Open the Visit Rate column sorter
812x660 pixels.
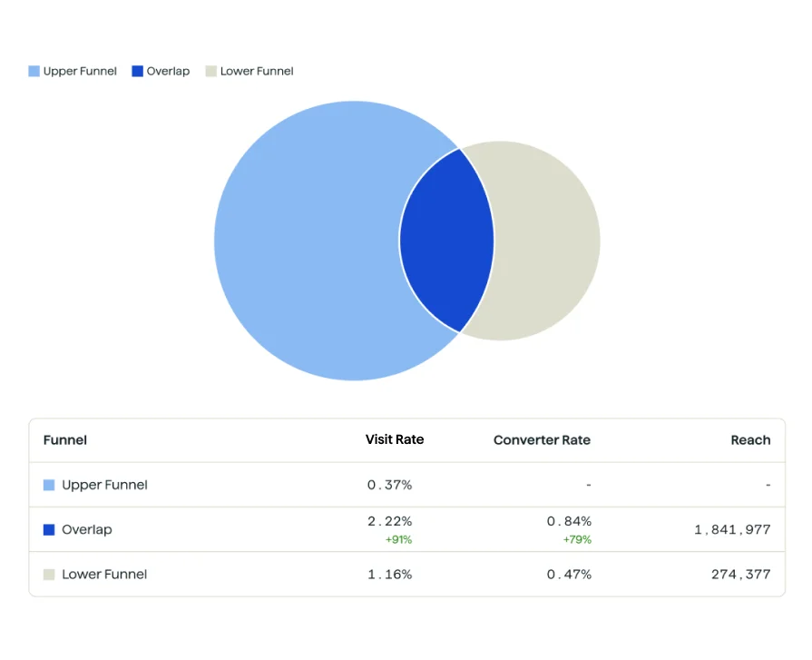[395, 440]
